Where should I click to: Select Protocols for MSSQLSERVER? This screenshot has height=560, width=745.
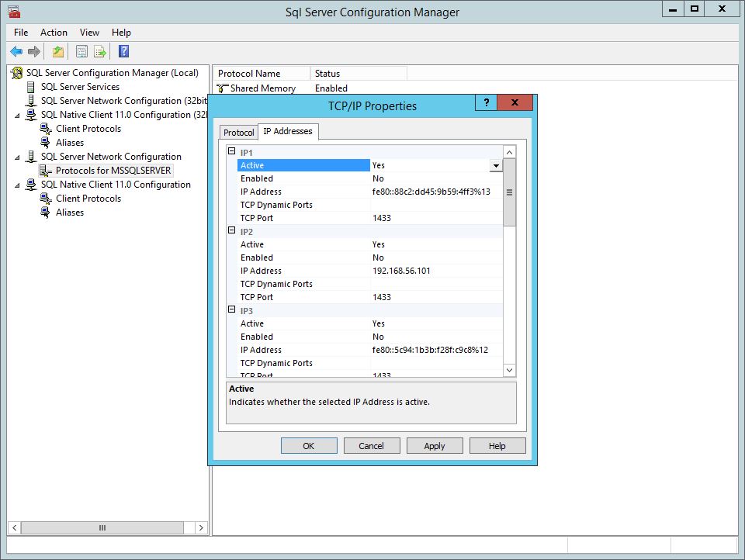pyautogui.click(x=113, y=171)
